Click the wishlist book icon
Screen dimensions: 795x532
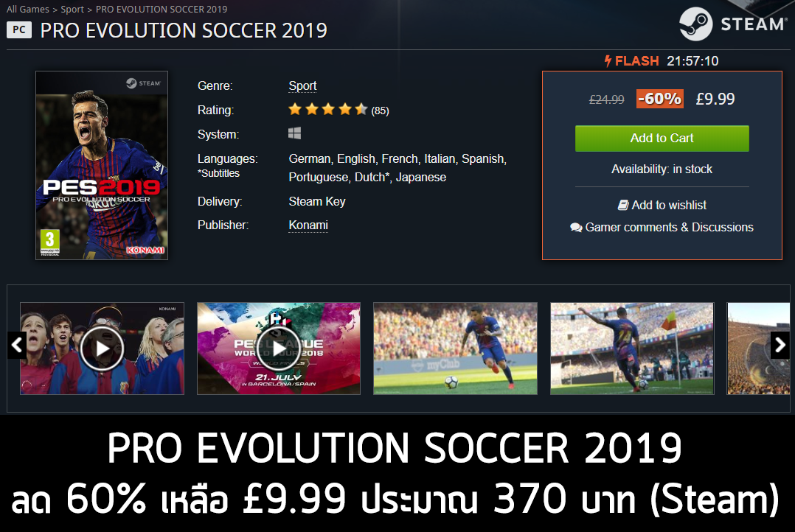pos(623,205)
